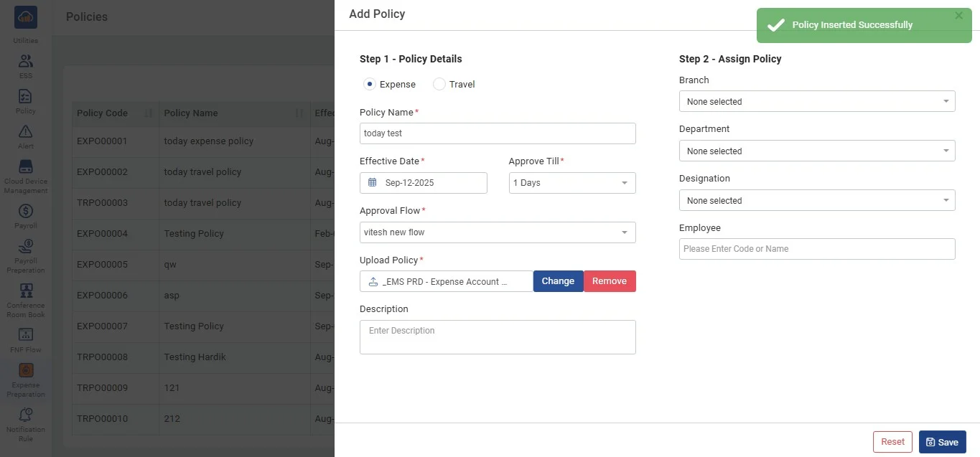Expand the Approve Till dropdown

click(x=571, y=183)
